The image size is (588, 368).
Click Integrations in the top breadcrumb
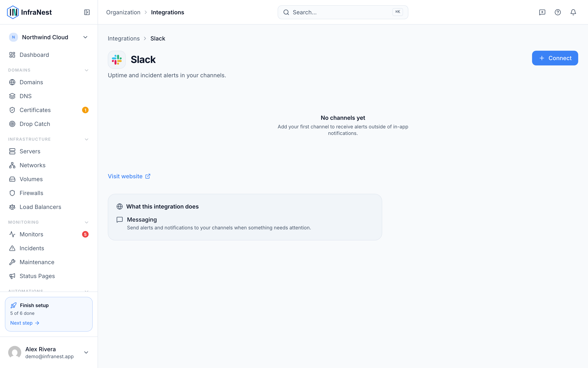click(167, 12)
